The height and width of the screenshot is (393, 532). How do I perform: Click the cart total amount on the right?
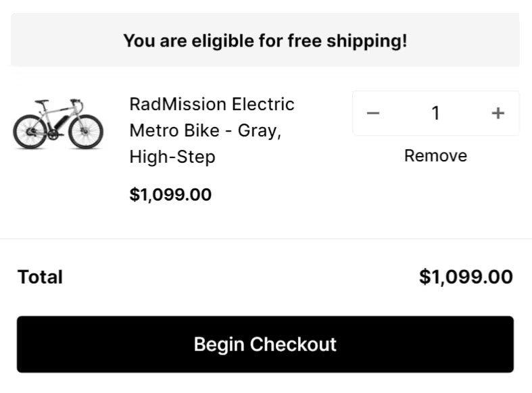466,277
